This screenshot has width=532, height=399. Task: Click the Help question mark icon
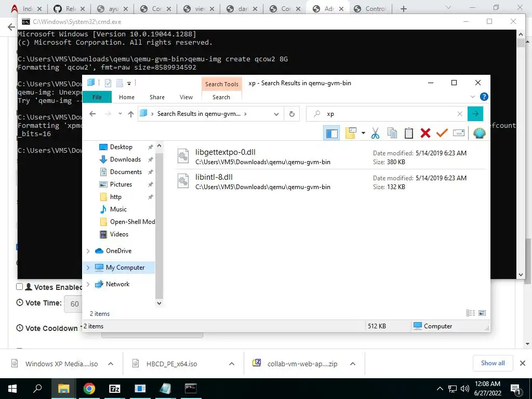[x=484, y=97]
